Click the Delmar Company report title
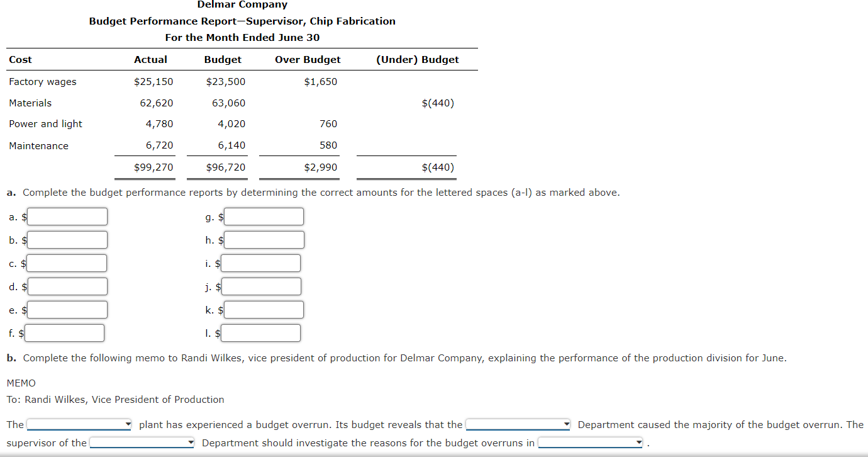Viewport: 868px width, 457px height. (242, 5)
